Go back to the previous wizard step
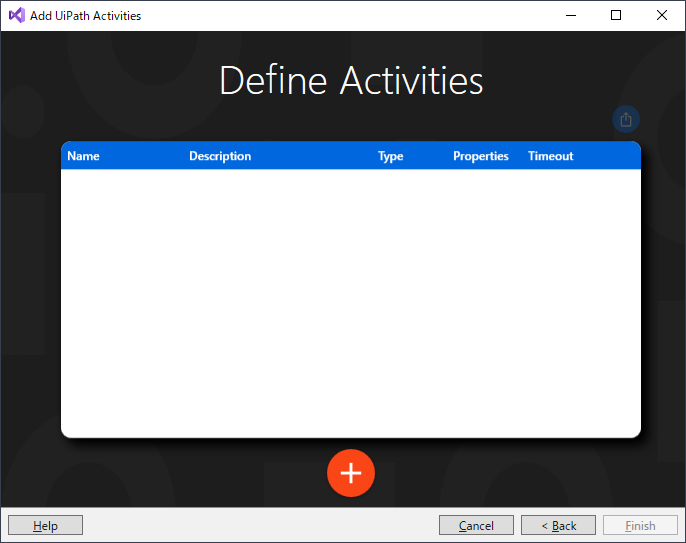This screenshot has width=686, height=543. (558, 525)
